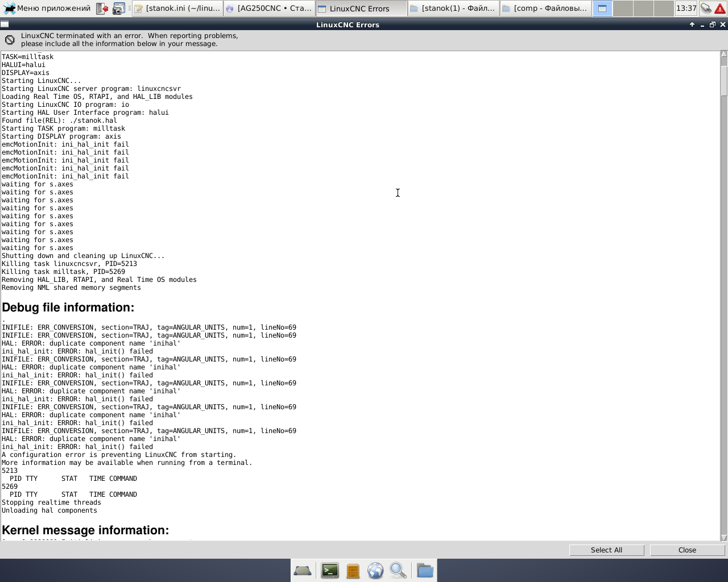Image resolution: width=728 pixels, height=582 pixels.
Task: Click 'Shutting down and cleaning up LinuxCNC...' line
Action: (x=83, y=256)
